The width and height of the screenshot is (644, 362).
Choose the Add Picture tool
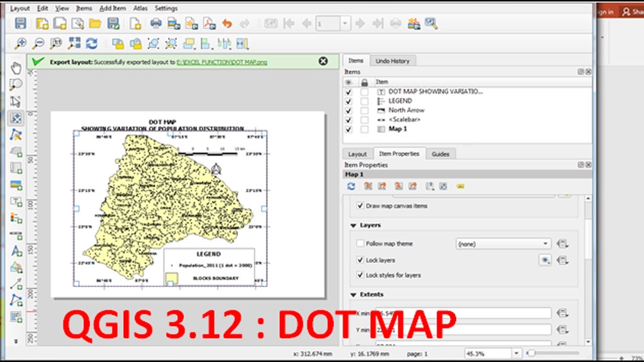pyautogui.click(x=16, y=185)
